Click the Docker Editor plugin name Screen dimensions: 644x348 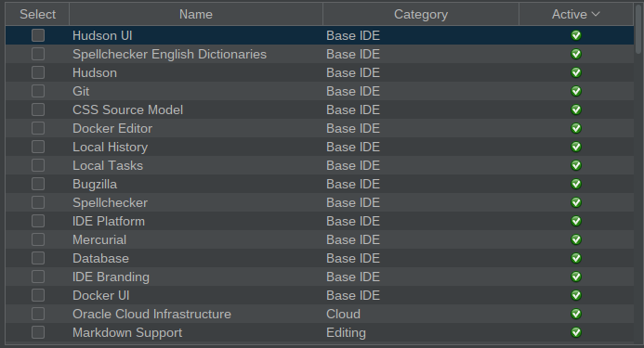tap(112, 128)
